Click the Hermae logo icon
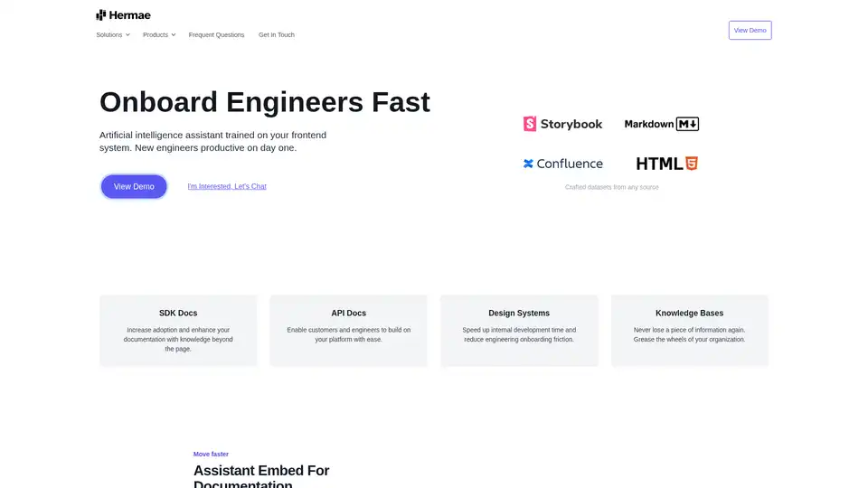The height and width of the screenshot is (488, 868). [101, 14]
